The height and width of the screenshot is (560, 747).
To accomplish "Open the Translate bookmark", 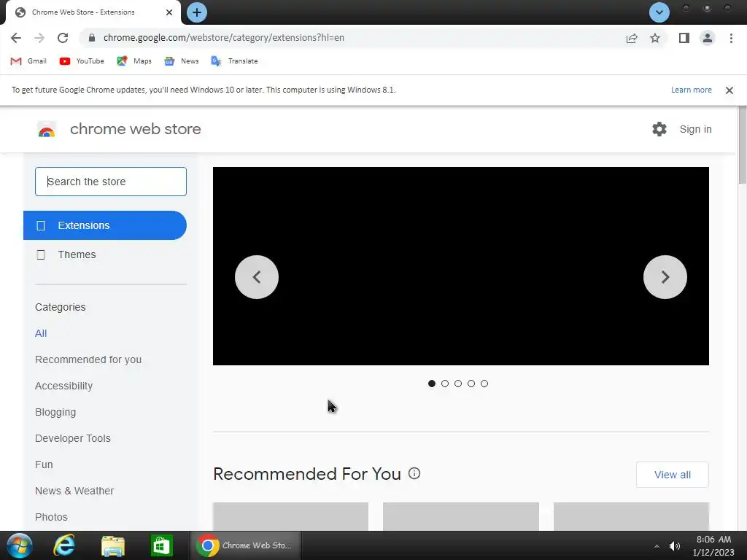I will click(x=234, y=61).
